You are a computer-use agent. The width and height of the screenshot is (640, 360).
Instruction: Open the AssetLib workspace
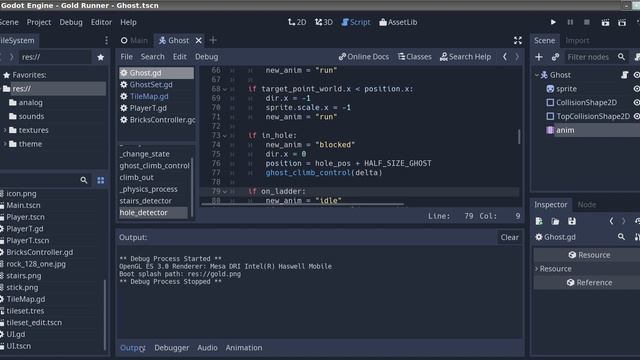coord(398,22)
